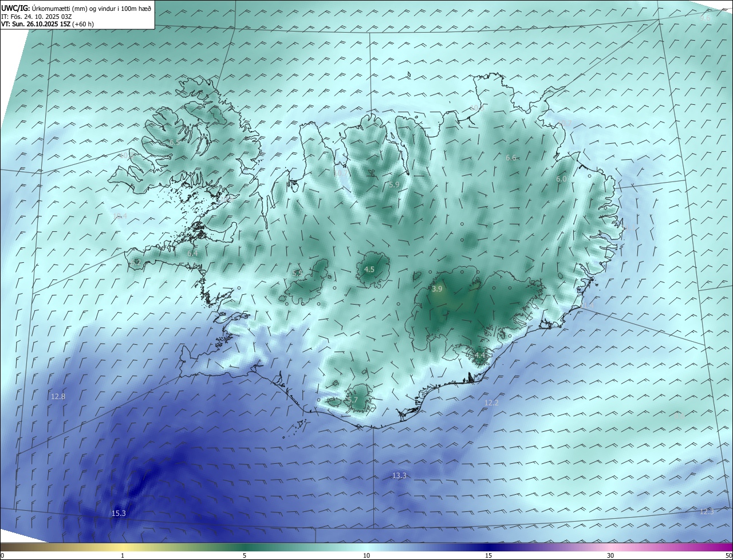Click the 4.5 value on Hofsjökull glacier
Screen dimensions: 733x560
pyautogui.click(x=369, y=270)
